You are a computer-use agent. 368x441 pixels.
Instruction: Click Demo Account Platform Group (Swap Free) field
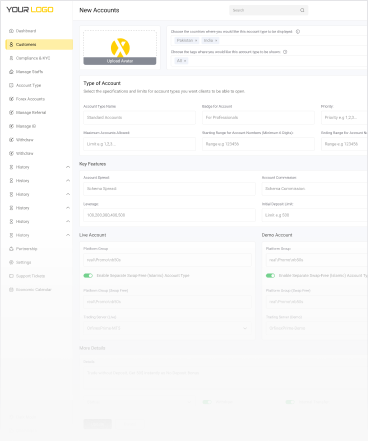point(317,302)
